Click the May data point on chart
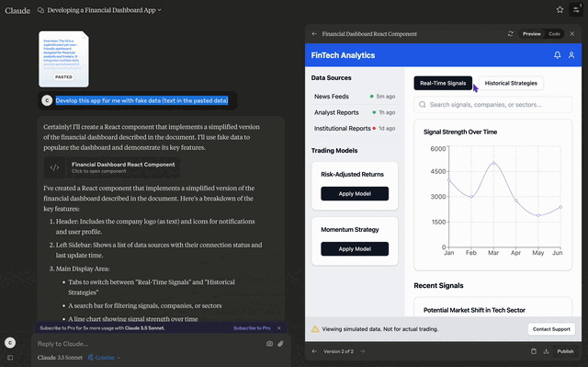The height and width of the screenshot is (367, 588). click(538, 215)
